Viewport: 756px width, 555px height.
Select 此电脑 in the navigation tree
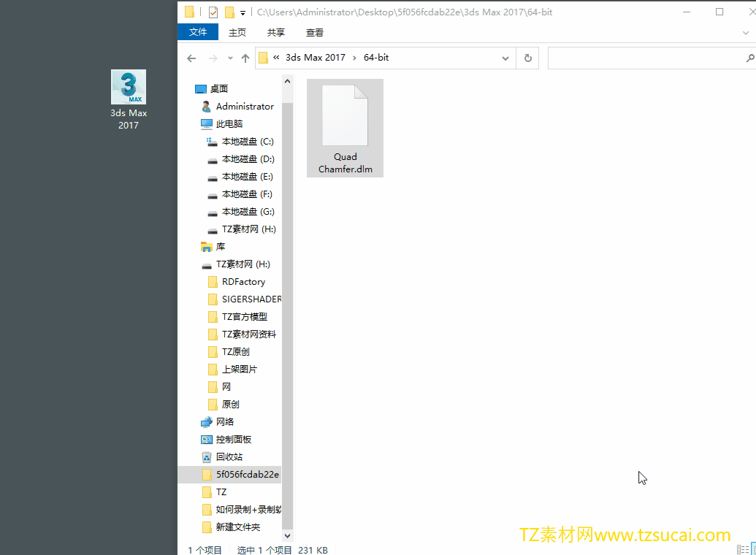[229, 124]
